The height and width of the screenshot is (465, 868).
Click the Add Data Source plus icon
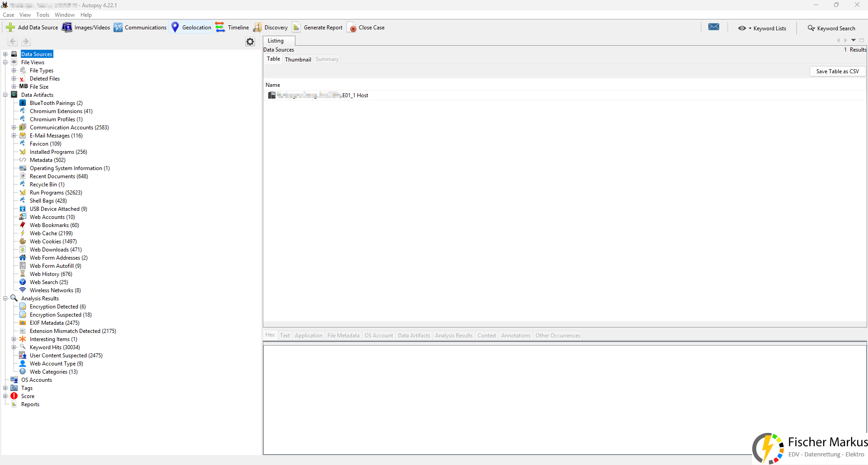[10, 28]
